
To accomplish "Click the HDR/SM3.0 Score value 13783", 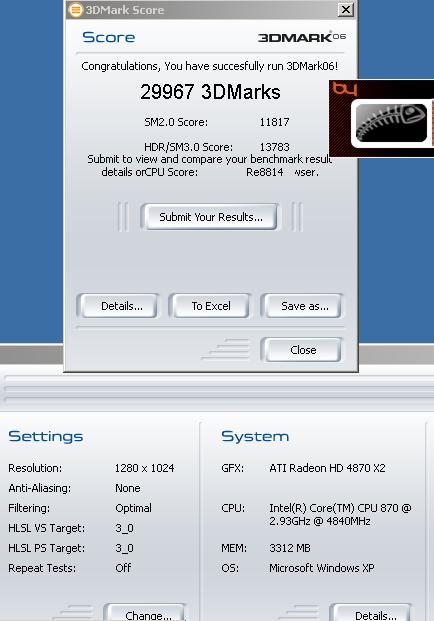I will [274, 147].
